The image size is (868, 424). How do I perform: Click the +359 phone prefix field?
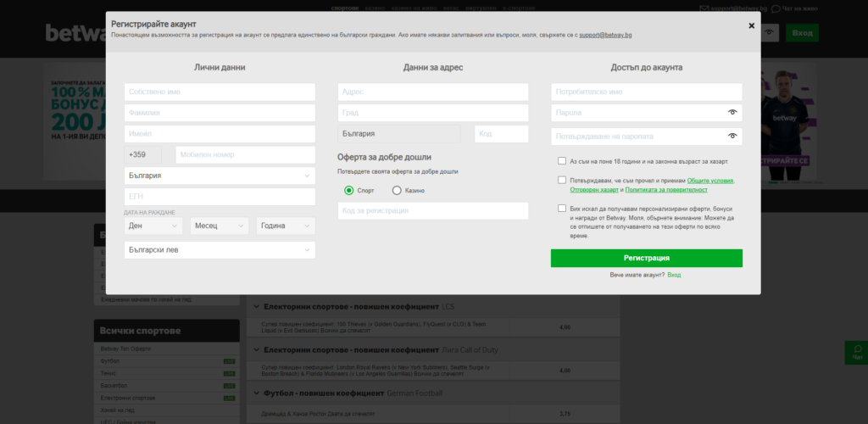142,155
